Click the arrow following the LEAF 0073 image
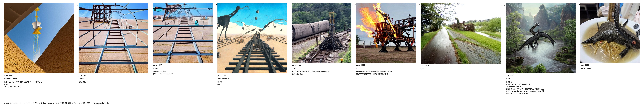This screenshot has width=644, height=106. 151,5
